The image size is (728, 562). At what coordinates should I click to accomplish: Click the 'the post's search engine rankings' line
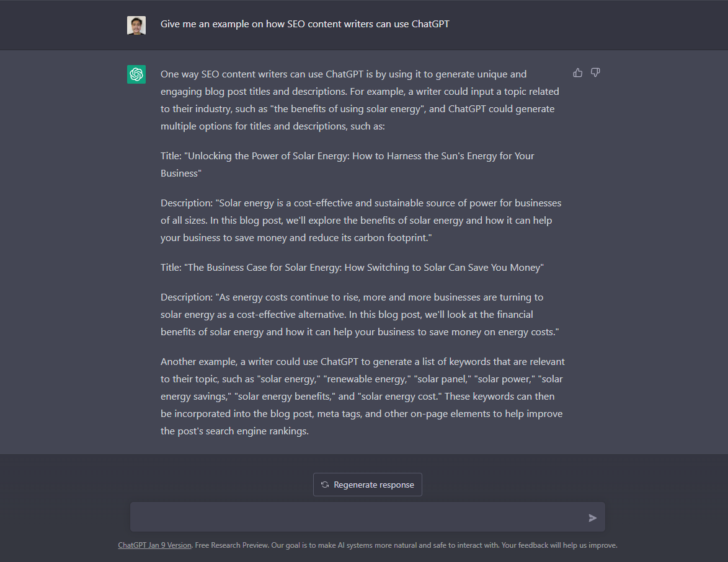[x=234, y=431]
